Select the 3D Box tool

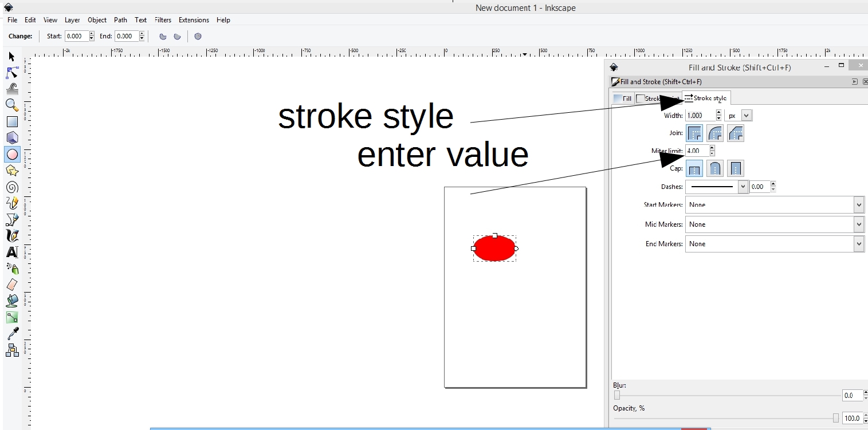[x=11, y=137]
